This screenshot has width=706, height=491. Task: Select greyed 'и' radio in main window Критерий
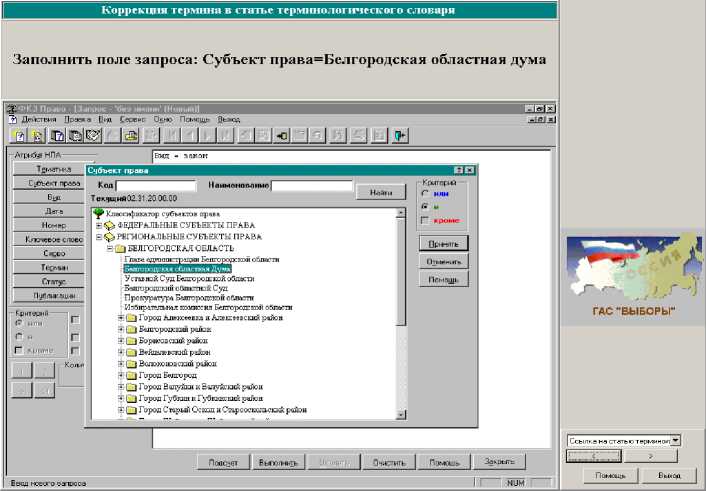(x=19, y=336)
